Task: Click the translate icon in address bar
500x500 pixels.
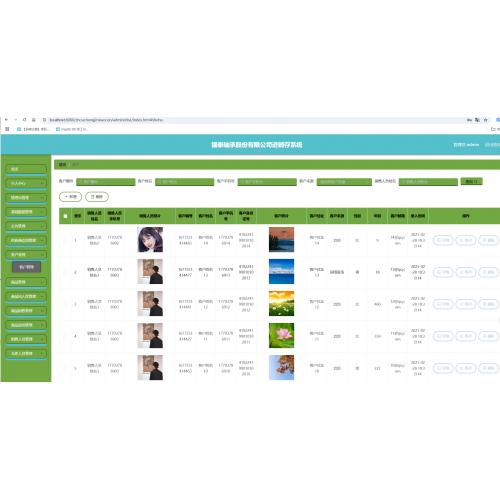Action: pos(477,120)
